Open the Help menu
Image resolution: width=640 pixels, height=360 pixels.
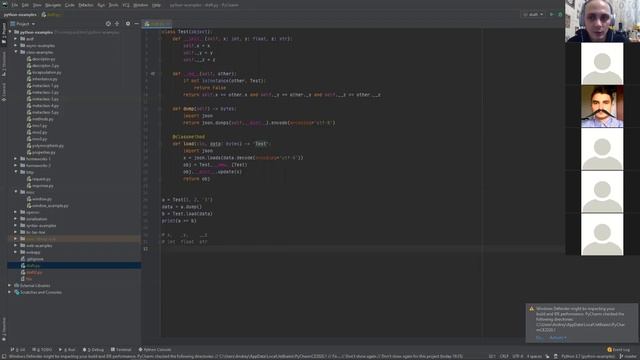click(156, 5)
